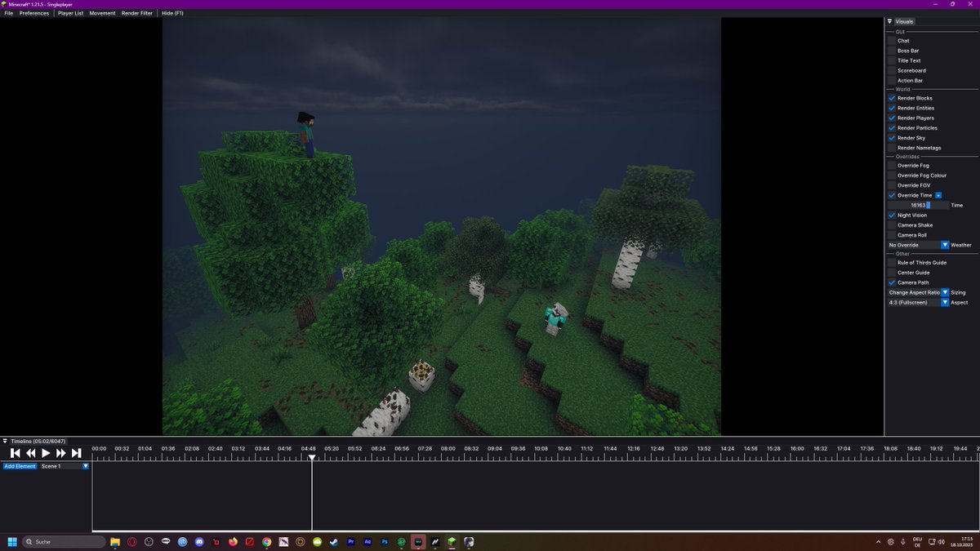The height and width of the screenshot is (551, 980).
Task: Disable the Render Sky checkbox
Action: 892,138
